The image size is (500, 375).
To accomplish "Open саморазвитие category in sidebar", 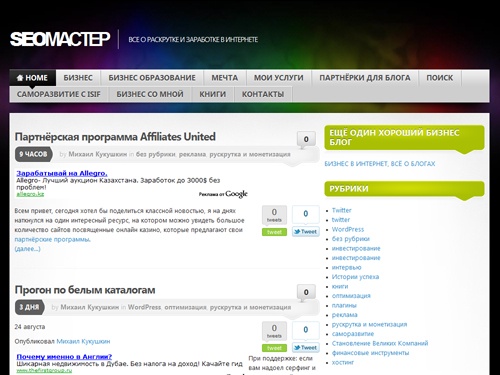I will [x=353, y=334].
